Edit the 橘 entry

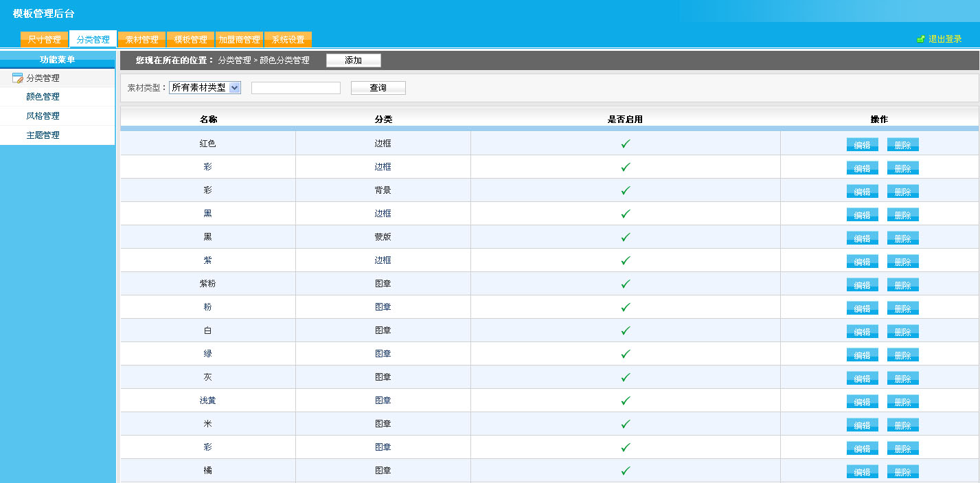coord(863,472)
